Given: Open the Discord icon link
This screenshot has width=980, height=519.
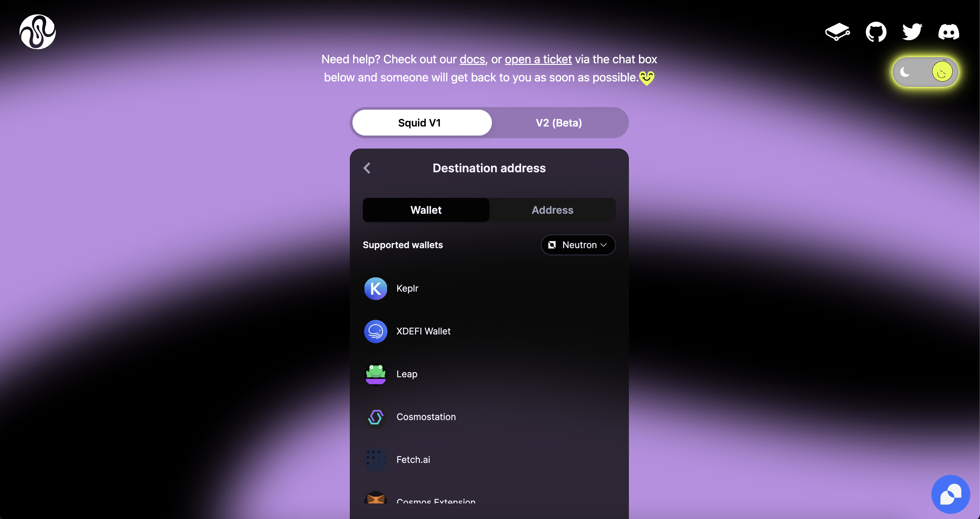Looking at the screenshot, I should click(x=949, y=32).
